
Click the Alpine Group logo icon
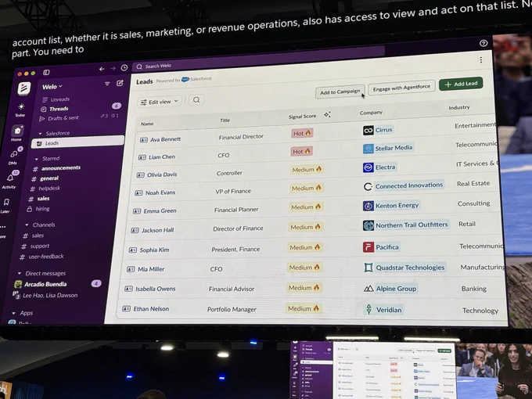pos(368,289)
